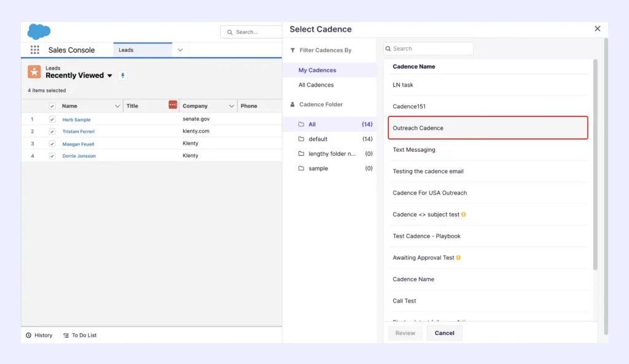Pin the Recently Viewed list view

[123, 76]
